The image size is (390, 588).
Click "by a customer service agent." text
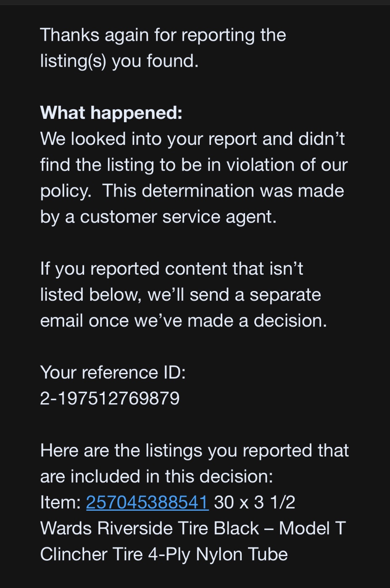(x=158, y=217)
